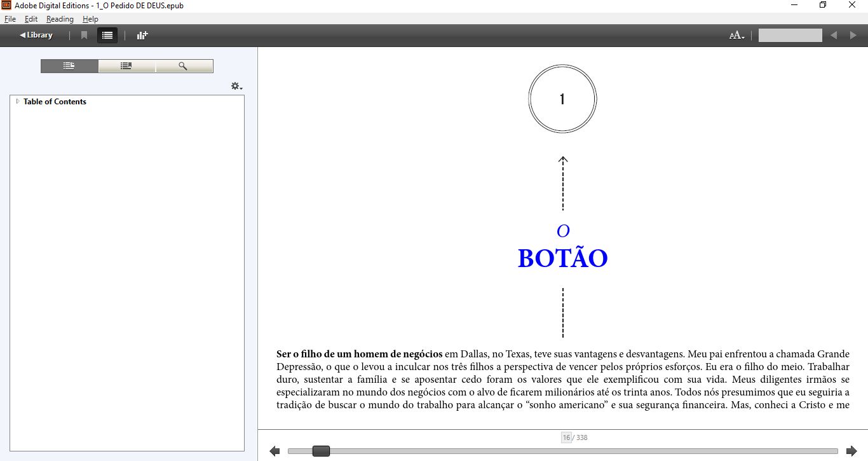This screenshot has width=868, height=461.
Task: Open the Help menu
Action: (90, 19)
